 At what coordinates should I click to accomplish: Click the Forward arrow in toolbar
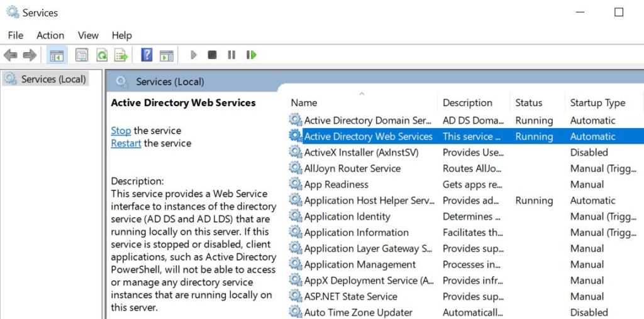[x=30, y=55]
